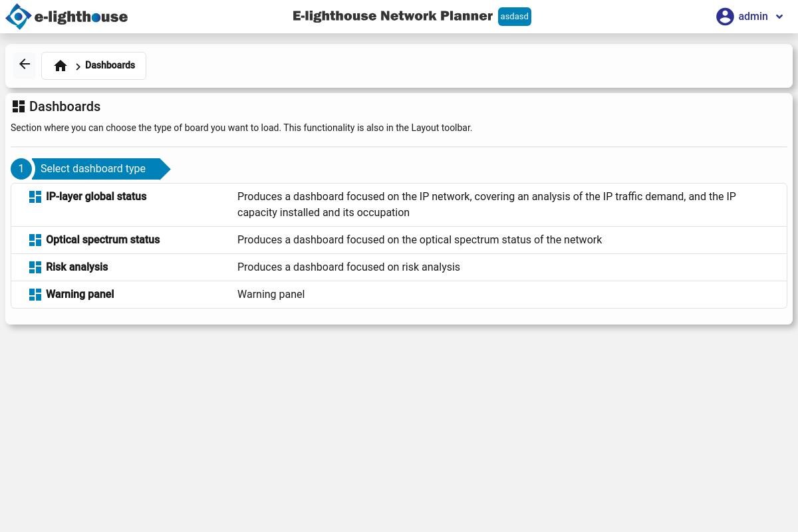
Task: Click the Risk analysis dashboard icon
Action: click(35, 267)
